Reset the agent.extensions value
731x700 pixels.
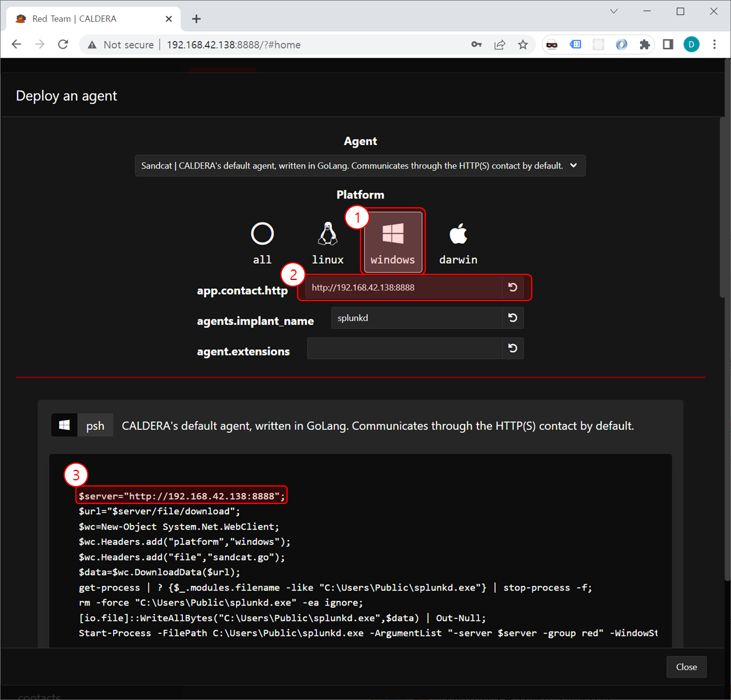pos(513,348)
